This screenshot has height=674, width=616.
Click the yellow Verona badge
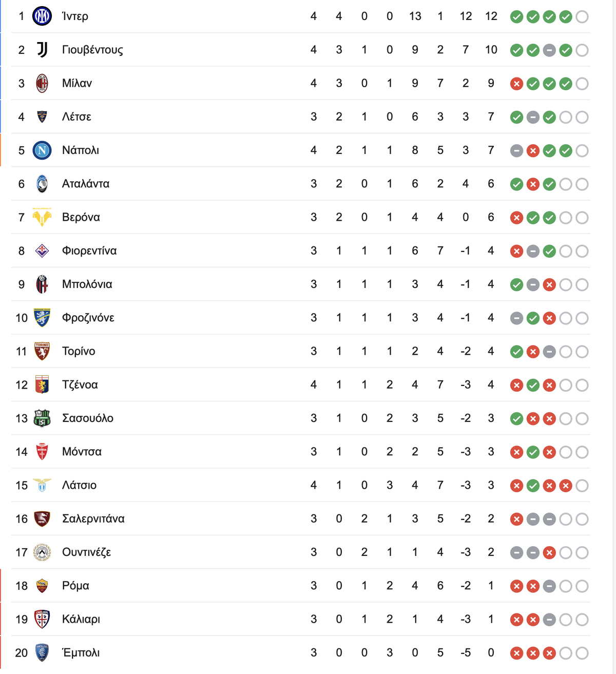[42, 217]
